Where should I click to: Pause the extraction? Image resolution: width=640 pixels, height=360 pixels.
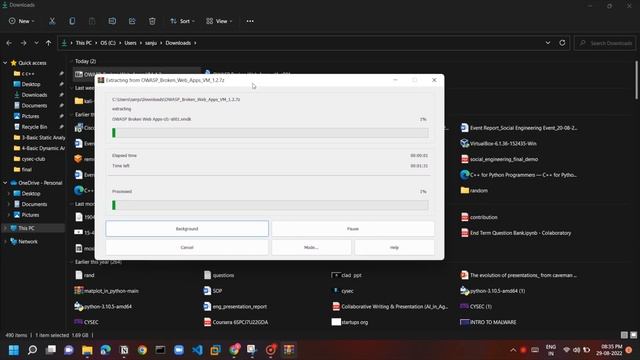pos(353,229)
